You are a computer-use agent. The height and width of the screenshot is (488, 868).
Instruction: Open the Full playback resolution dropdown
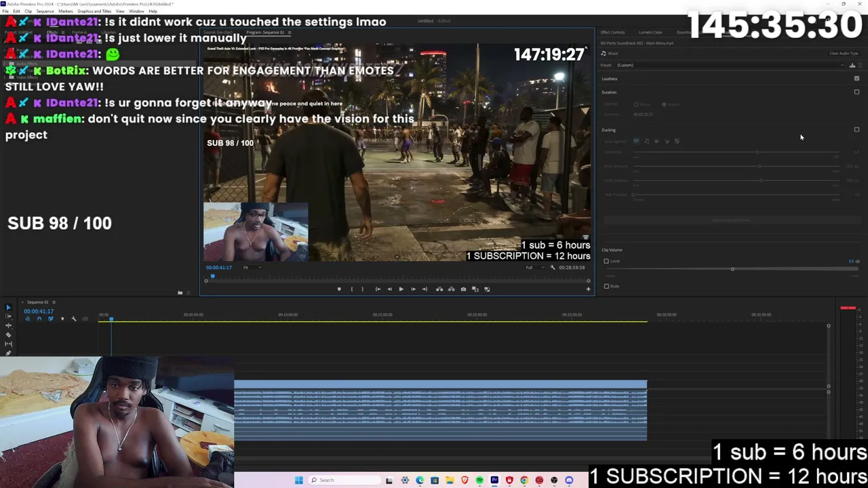(x=534, y=268)
